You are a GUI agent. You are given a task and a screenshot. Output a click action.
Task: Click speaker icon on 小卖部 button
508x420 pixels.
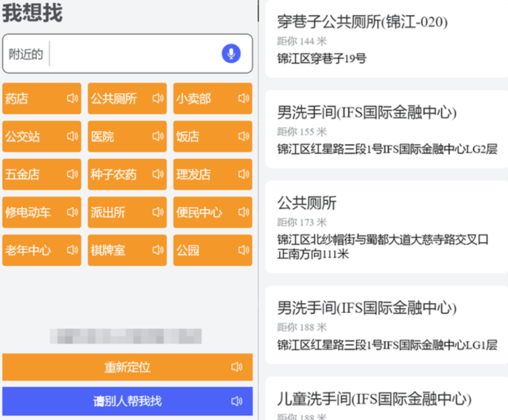pyautogui.click(x=244, y=98)
